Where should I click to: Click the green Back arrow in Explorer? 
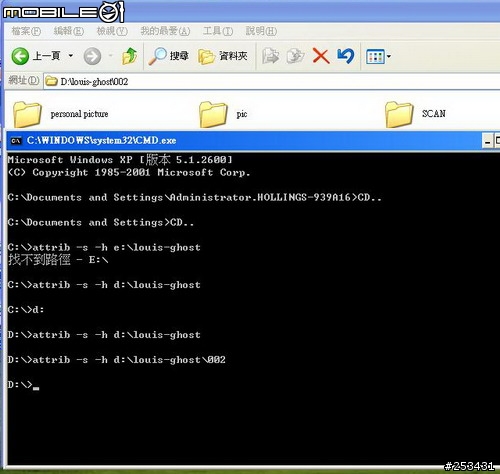(20, 56)
